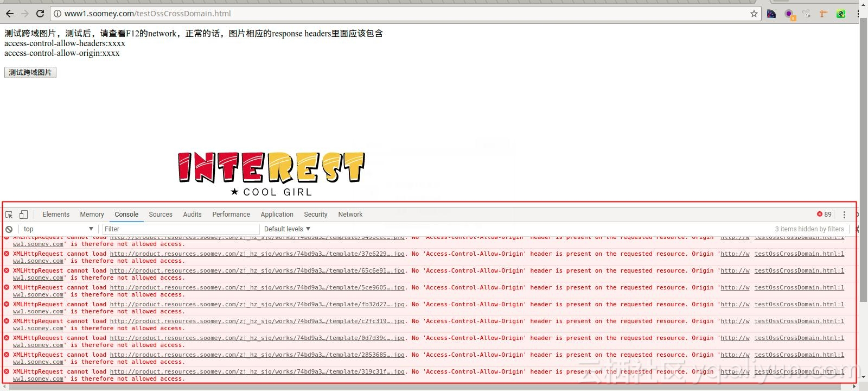The height and width of the screenshot is (391, 868).
Task: Click the red error count 89 indicator
Action: pyautogui.click(x=824, y=215)
